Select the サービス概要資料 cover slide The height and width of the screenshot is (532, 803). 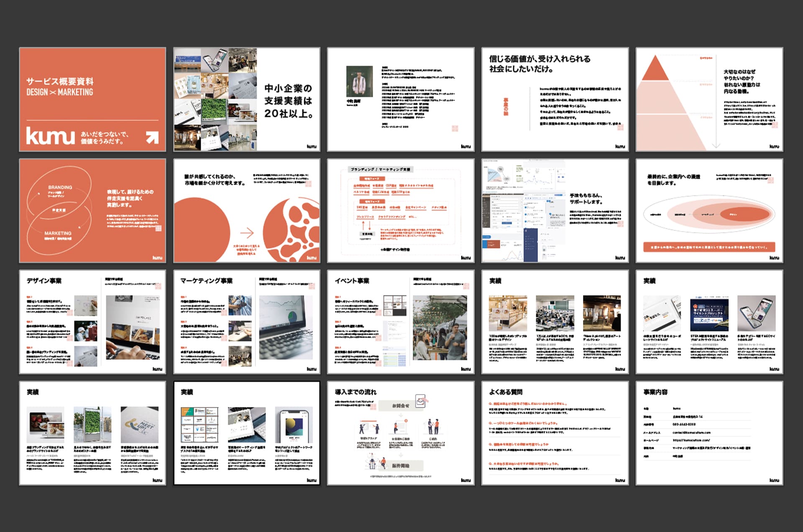[92, 99]
